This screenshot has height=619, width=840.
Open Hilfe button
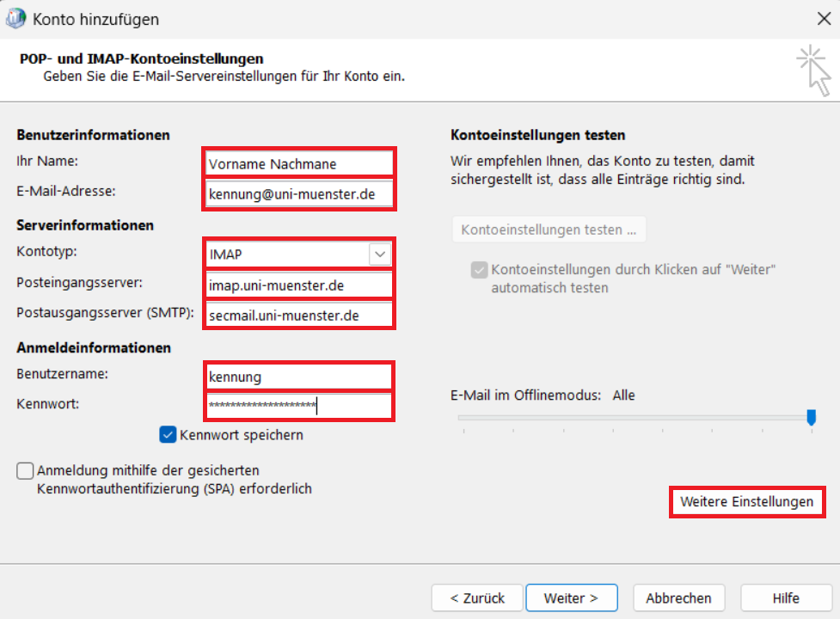click(x=785, y=598)
